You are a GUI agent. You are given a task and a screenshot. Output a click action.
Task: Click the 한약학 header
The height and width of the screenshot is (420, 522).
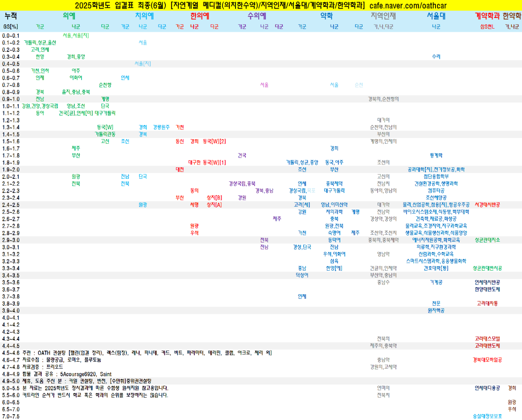tap(512, 16)
